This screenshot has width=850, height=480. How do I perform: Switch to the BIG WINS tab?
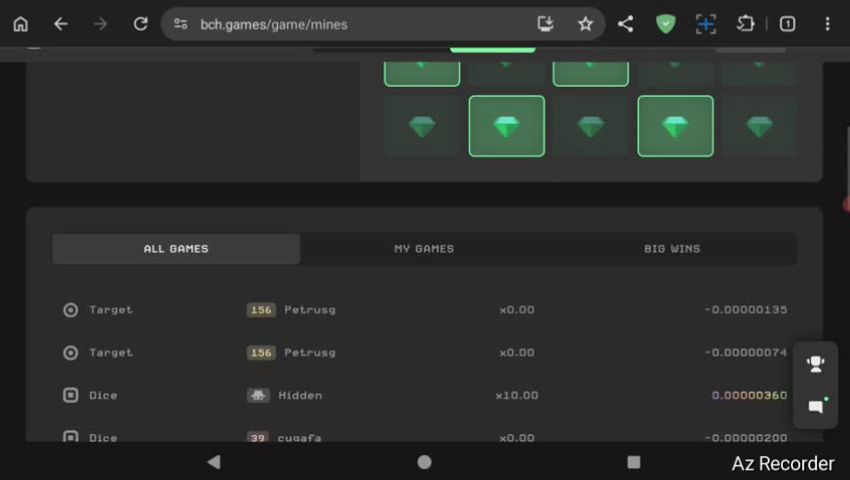(672, 249)
